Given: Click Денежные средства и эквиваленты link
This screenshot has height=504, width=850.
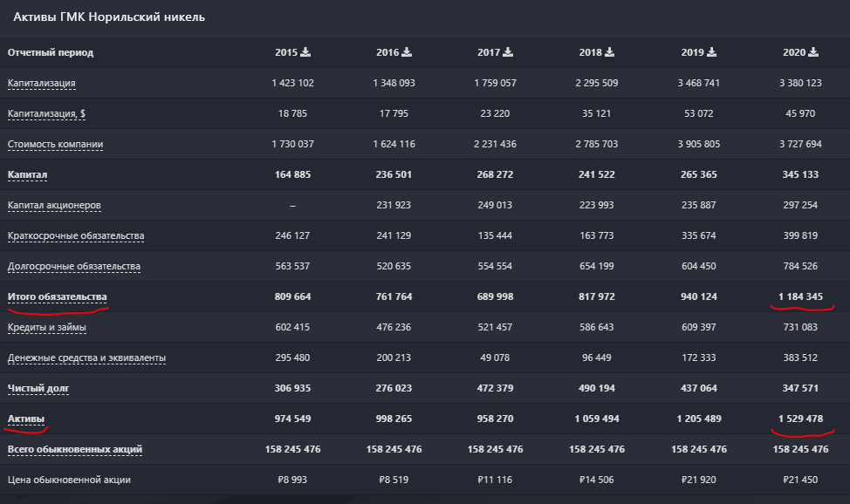Looking at the screenshot, I should pos(86,358).
